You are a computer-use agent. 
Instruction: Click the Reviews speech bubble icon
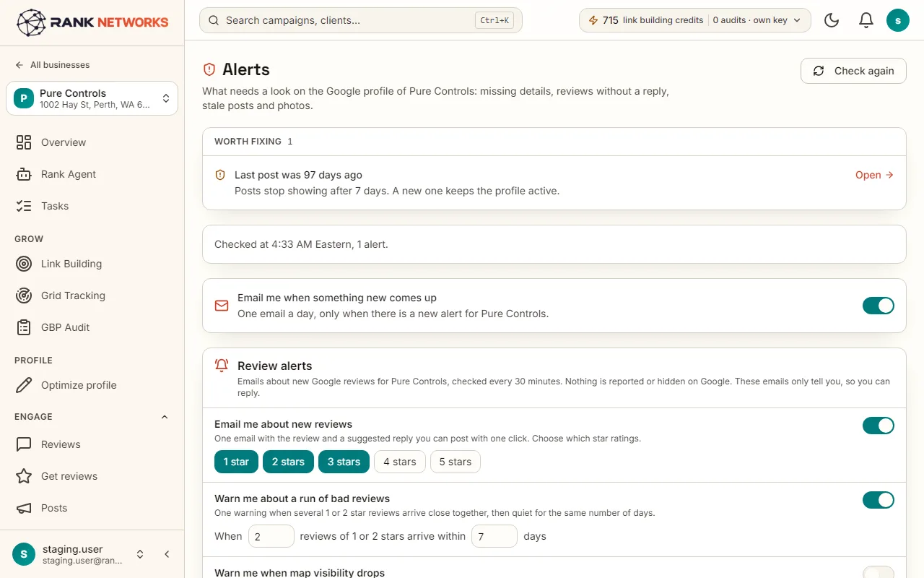coord(24,444)
